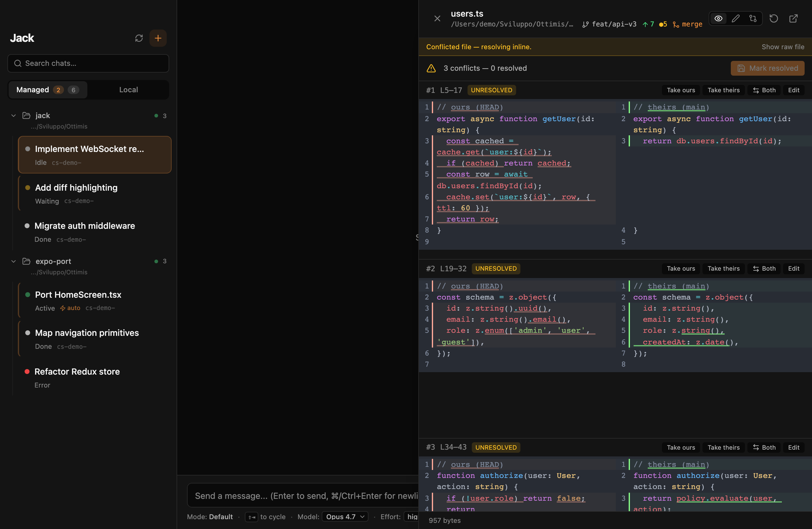Focus the Search chats field
The width and height of the screenshot is (812, 529).
pyautogui.click(x=88, y=63)
